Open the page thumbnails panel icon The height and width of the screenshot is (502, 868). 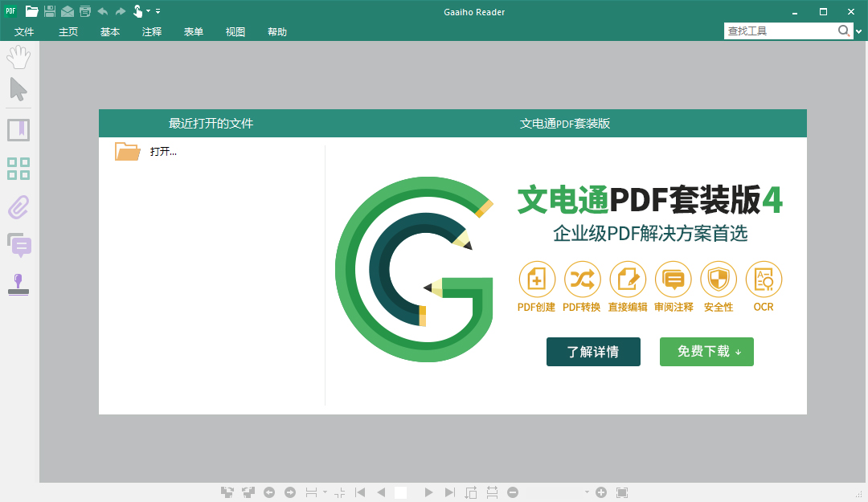tap(18, 169)
